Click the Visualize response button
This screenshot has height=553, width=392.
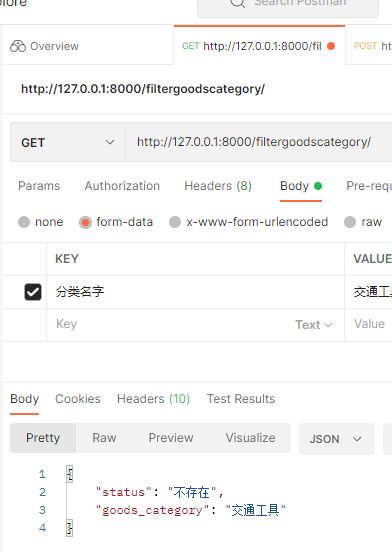pyautogui.click(x=251, y=438)
